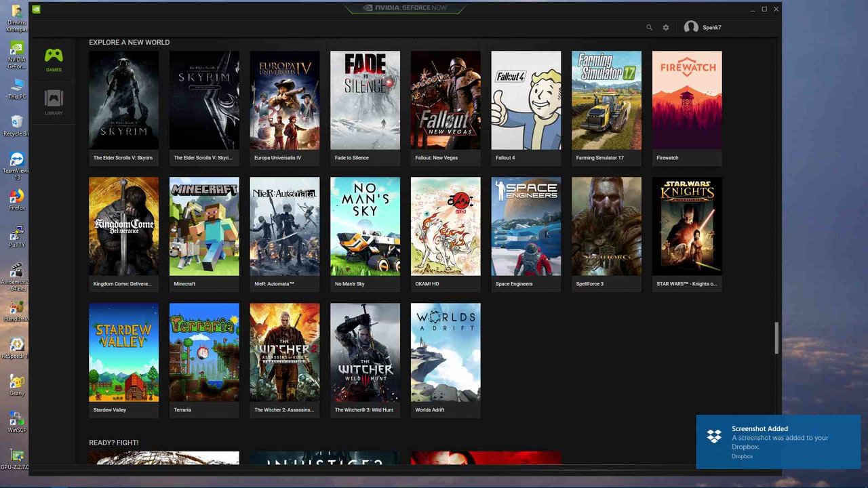Select SpellForce 3 cover
This screenshot has width=868, height=488.
606,226
